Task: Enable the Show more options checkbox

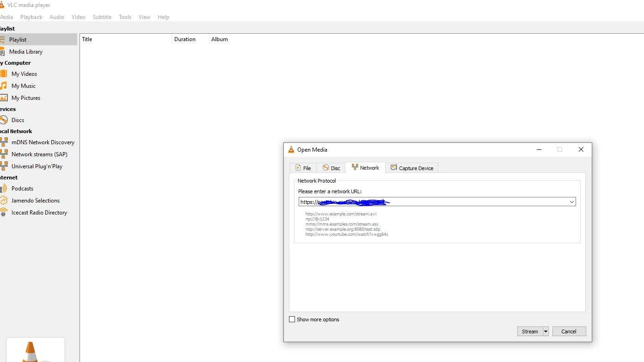Action: click(x=292, y=319)
